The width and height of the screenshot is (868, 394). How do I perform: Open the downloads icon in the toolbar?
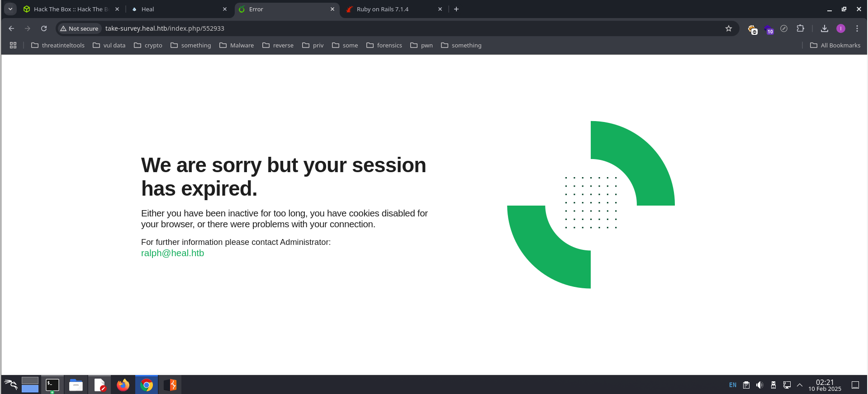coord(824,28)
